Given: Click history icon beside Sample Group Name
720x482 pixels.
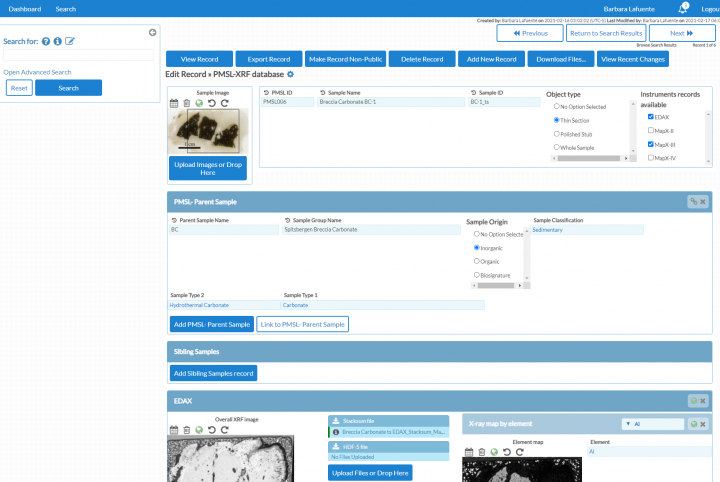Looking at the screenshot, I should click(287, 220).
